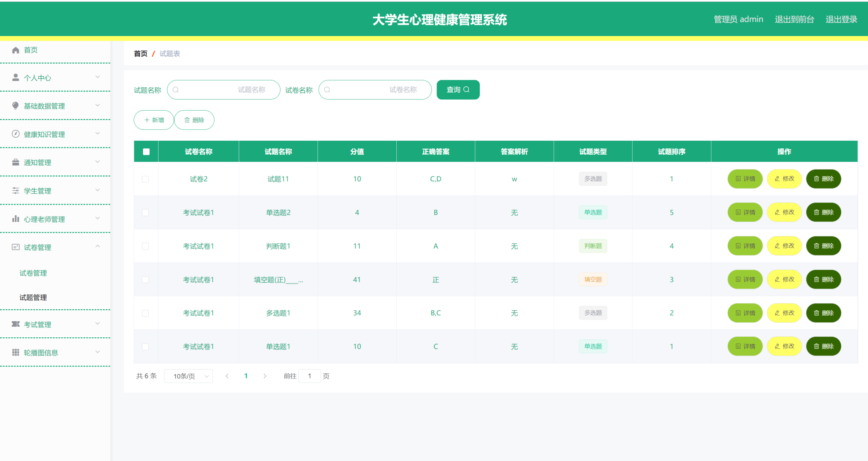Click the 轮播图信息 grid icon
The image size is (868, 461).
pyautogui.click(x=16, y=352)
